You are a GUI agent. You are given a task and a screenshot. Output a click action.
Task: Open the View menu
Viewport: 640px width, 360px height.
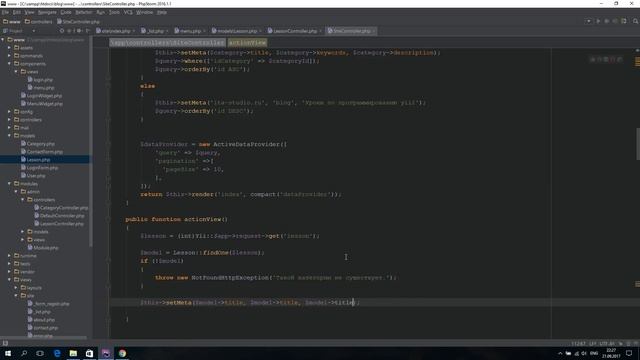click(29, 12)
